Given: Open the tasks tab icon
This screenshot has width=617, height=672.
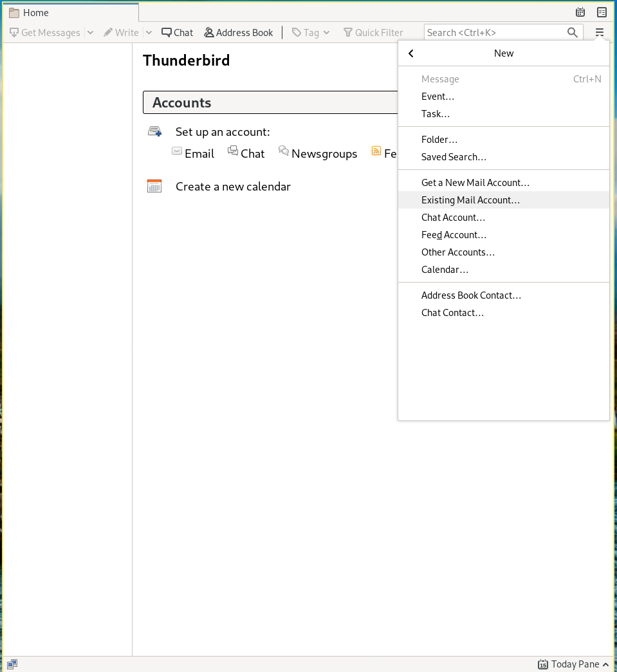Looking at the screenshot, I should click(x=602, y=12).
